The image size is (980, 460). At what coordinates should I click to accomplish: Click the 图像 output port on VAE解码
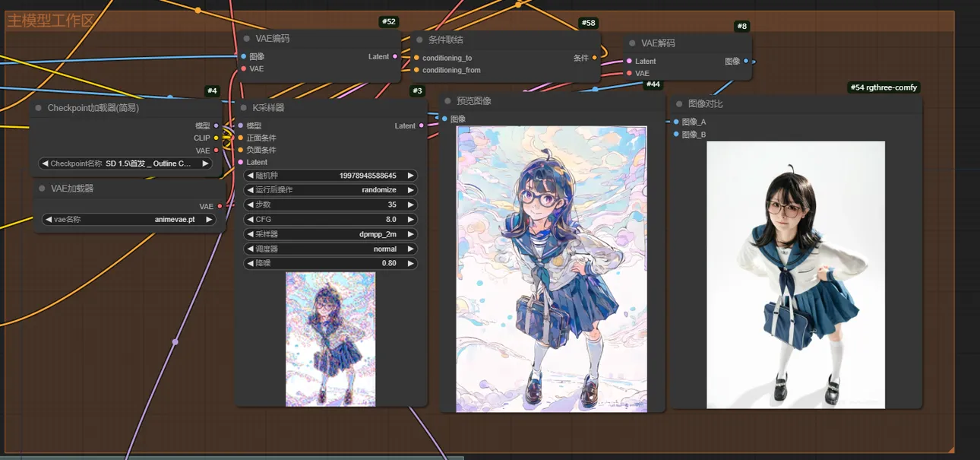point(746,62)
